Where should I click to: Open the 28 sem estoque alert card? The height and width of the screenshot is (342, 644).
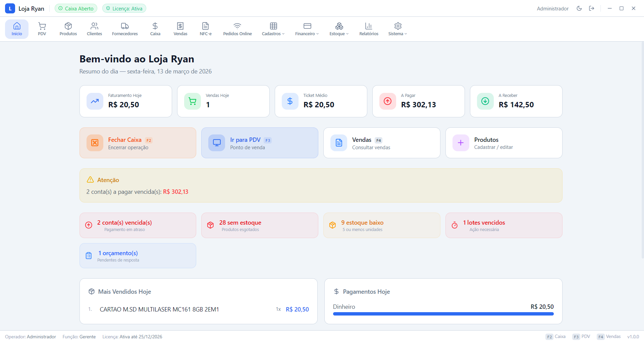click(260, 225)
